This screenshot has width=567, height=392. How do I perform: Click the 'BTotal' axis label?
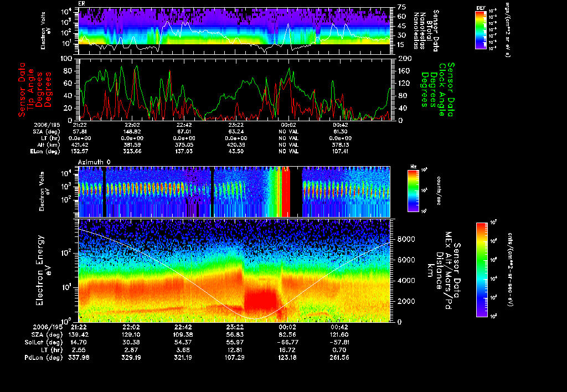click(x=429, y=30)
